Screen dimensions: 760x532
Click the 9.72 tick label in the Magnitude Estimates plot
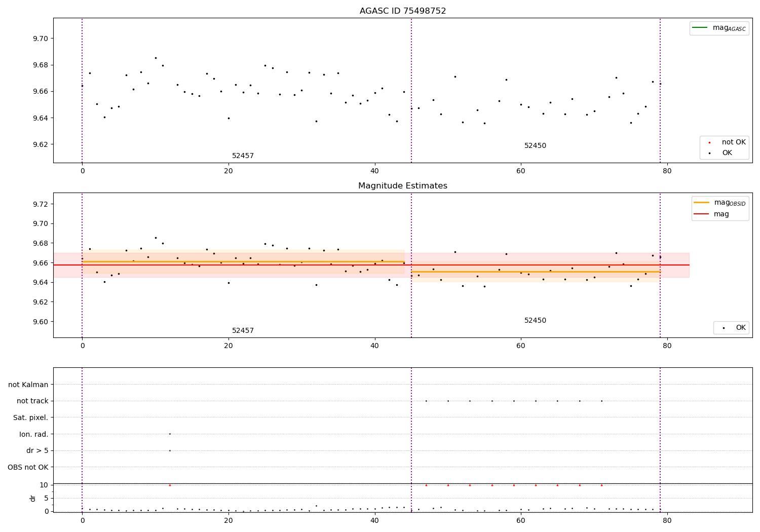pos(41,204)
